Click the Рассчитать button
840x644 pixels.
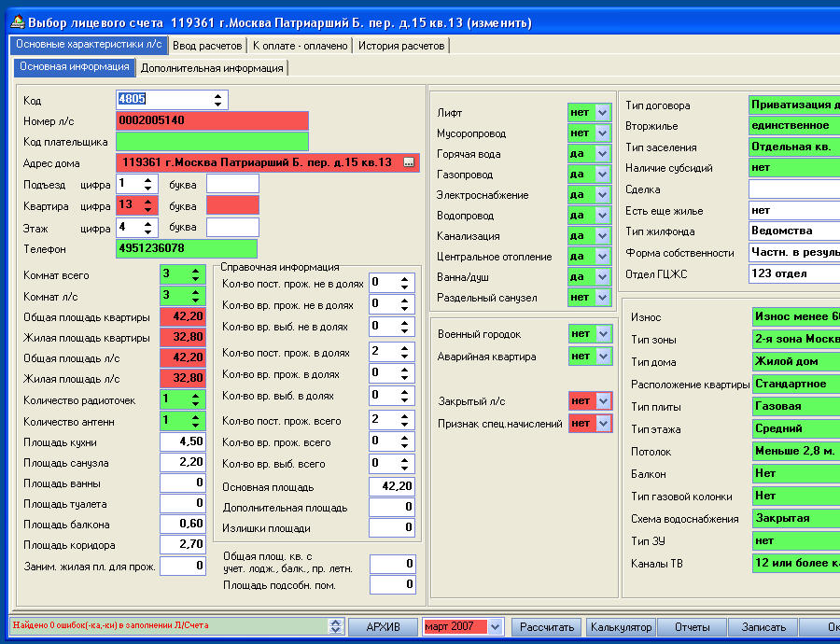click(x=546, y=627)
